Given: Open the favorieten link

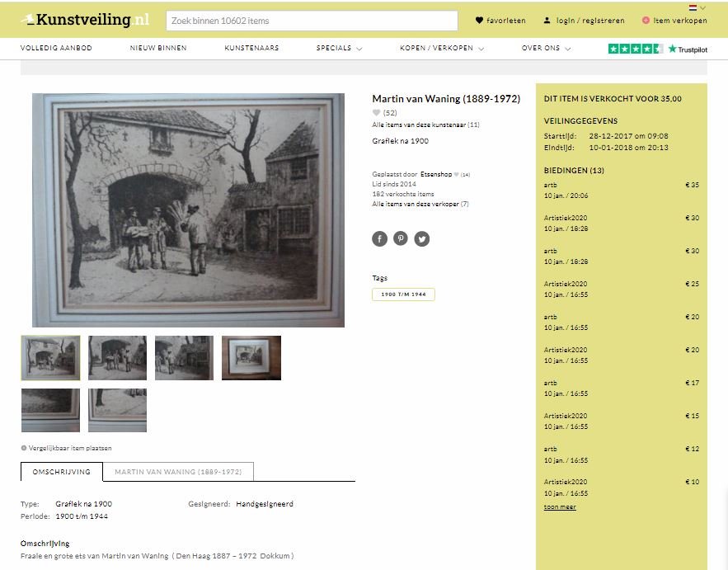Looking at the screenshot, I should click(506, 21).
